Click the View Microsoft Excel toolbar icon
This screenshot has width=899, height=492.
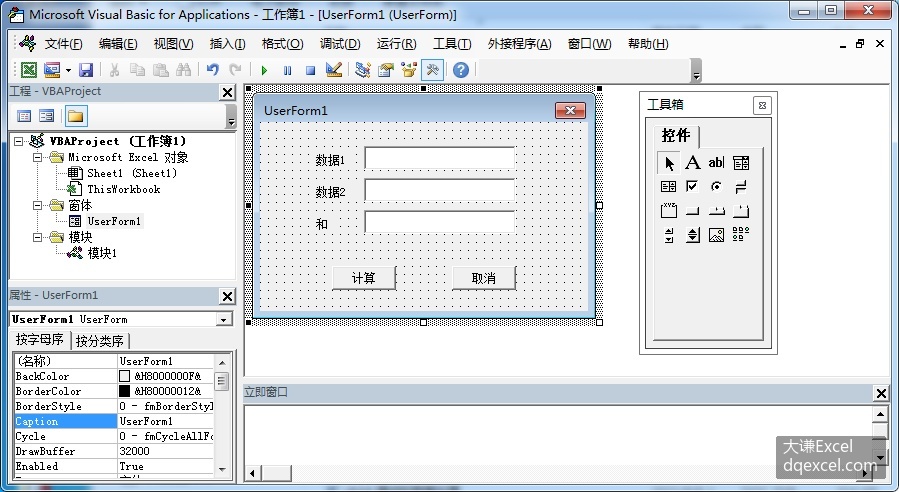coord(29,70)
